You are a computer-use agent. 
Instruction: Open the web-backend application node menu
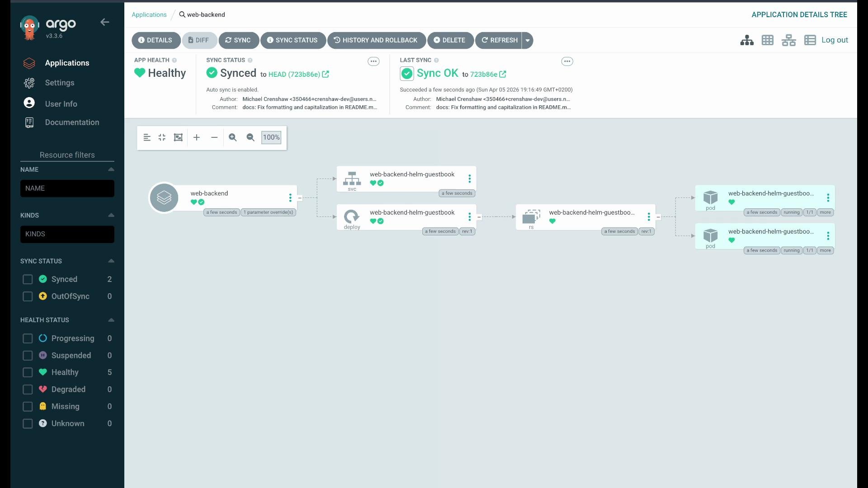coord(290,198)
